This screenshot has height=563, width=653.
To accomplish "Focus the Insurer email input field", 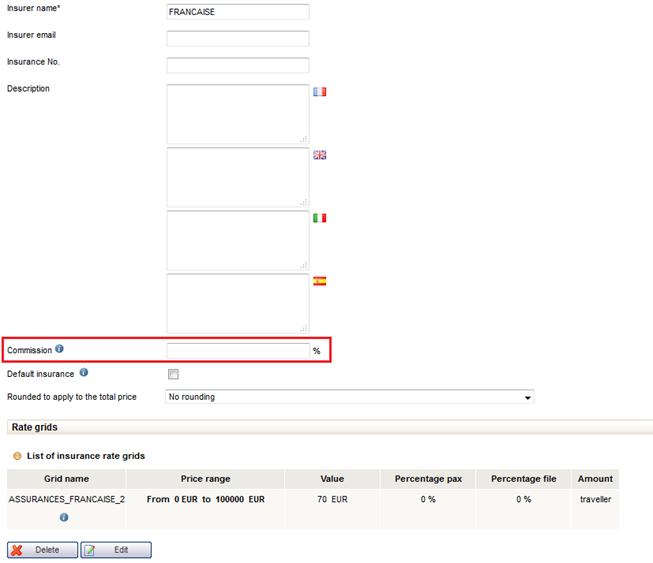I will 237,39.
